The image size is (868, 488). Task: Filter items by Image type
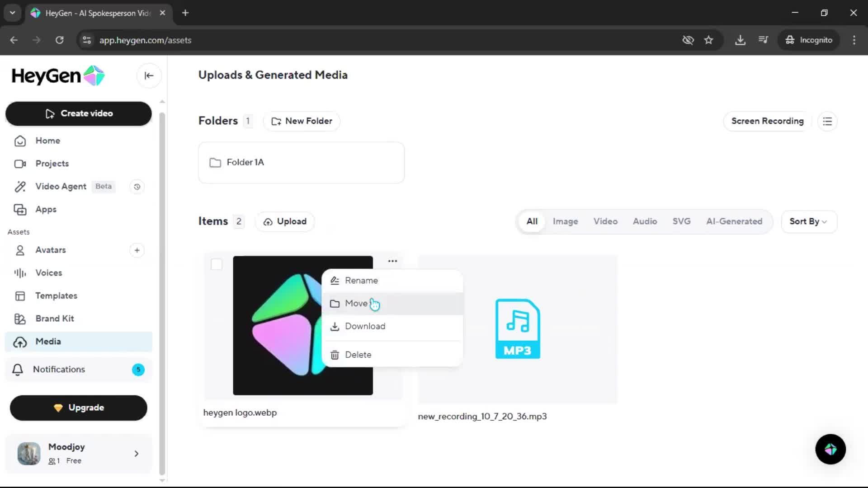(x=565, y=221)
